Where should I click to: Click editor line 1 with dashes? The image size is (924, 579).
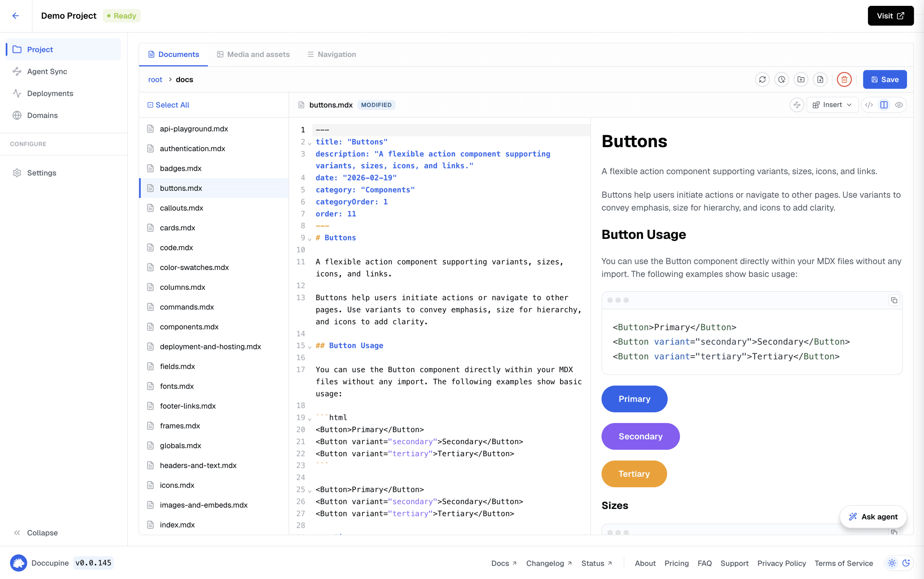pyautogui.click(x=451, y=130)
